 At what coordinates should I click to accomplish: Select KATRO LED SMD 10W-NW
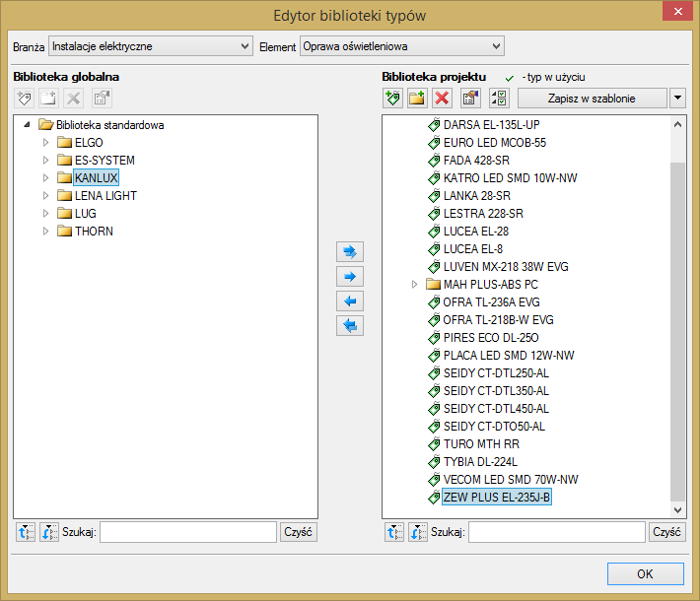click(x=511, y=178)
